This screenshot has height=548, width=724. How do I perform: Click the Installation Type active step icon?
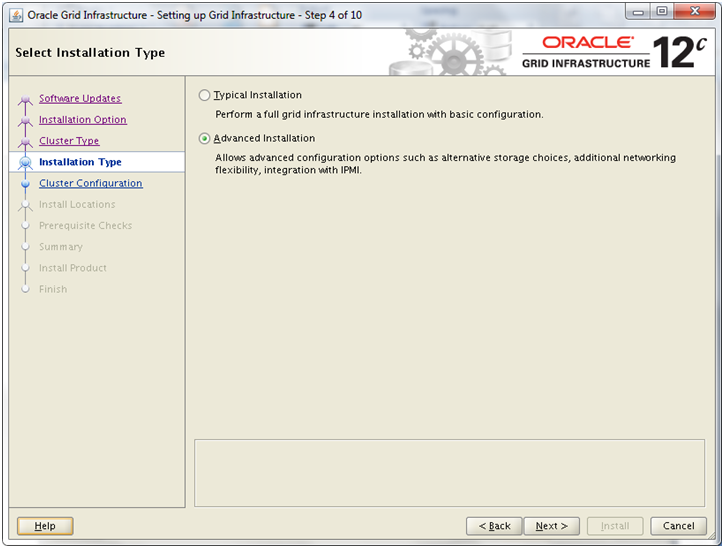25,163
